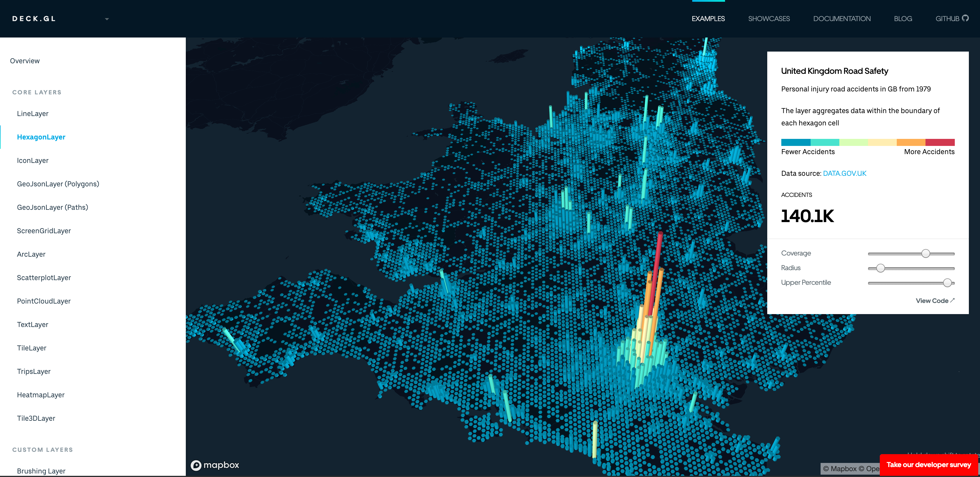Image resolution: width=980 pixels, height=477 pixels.
Task: Click the Coverage slider handle
Action: pos(925,253)
